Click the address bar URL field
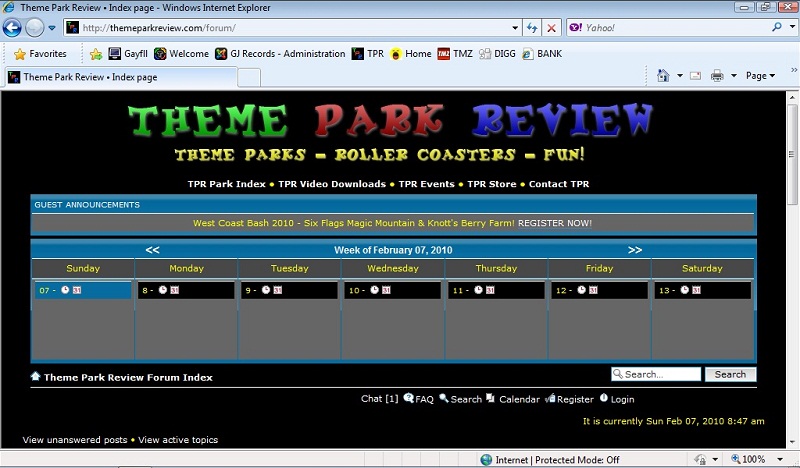Screen dimensions: 800x468 pyautogui.click(x=286, y=28)
